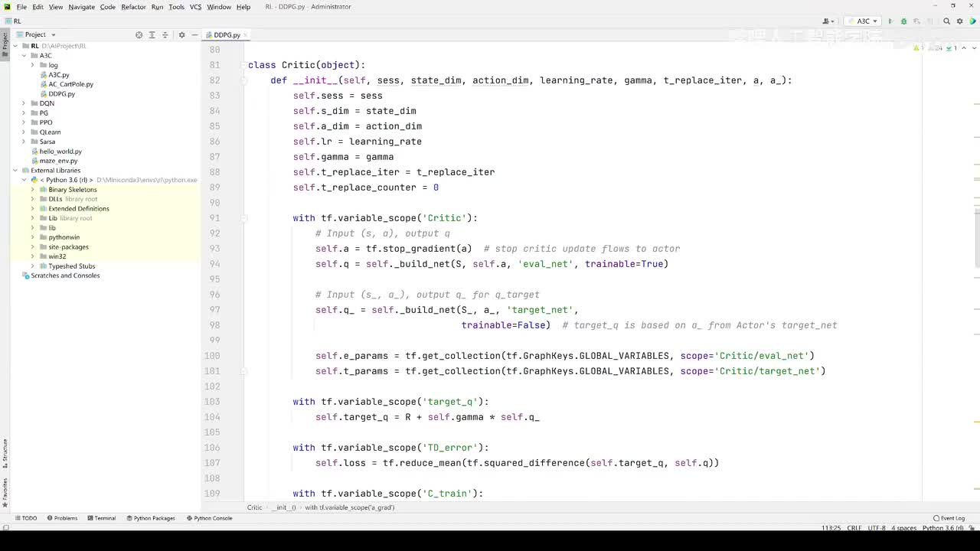Expand the Sarsa folder
980x551 pixels.
[24, 142]
